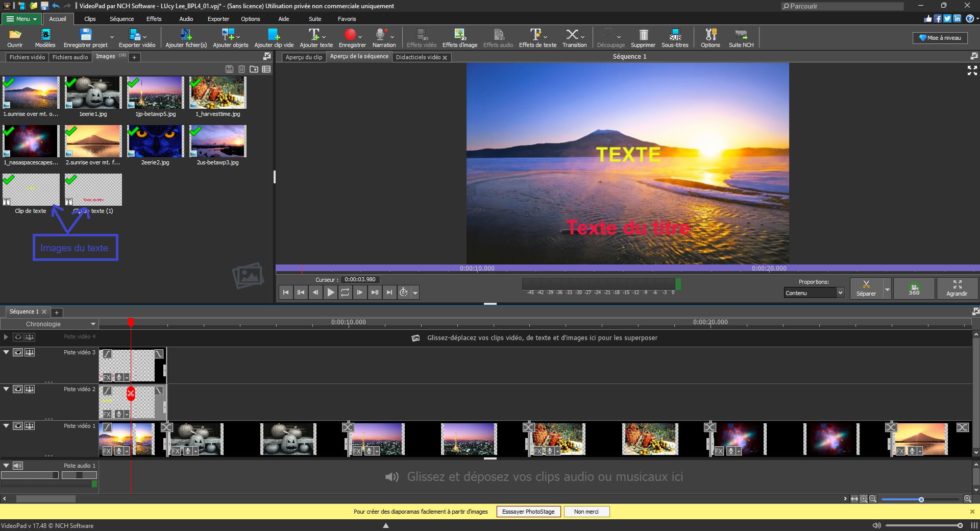Switch to Fichiers audio tab
980x531 pixels.
70,57
